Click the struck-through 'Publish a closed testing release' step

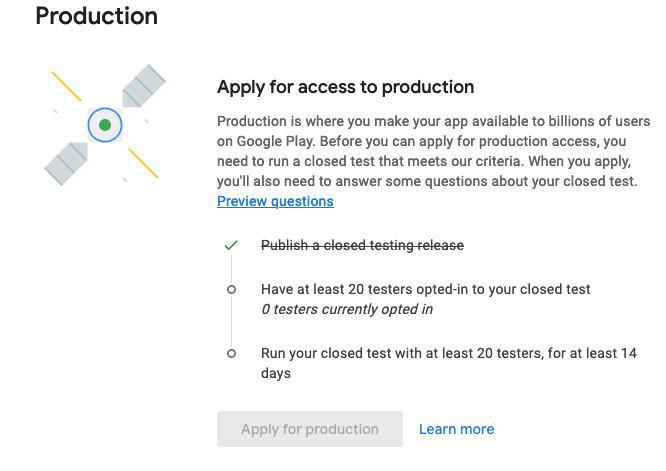click(x=362, y=245)
